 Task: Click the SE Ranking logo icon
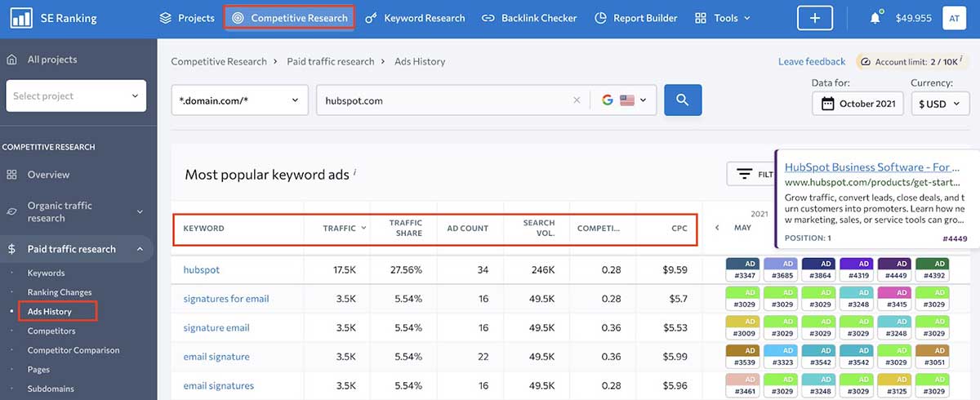pos(21,17)
